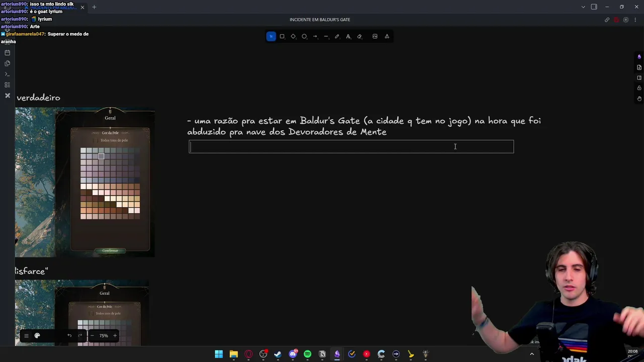Select the selection arrow tool

click(x=271, y=36)
